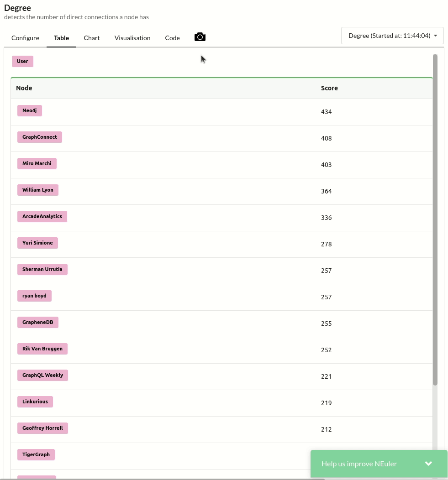Select the Configure tab
This screenshot has width=448, height=480.
pyautogui.click(x=25, y=38)
